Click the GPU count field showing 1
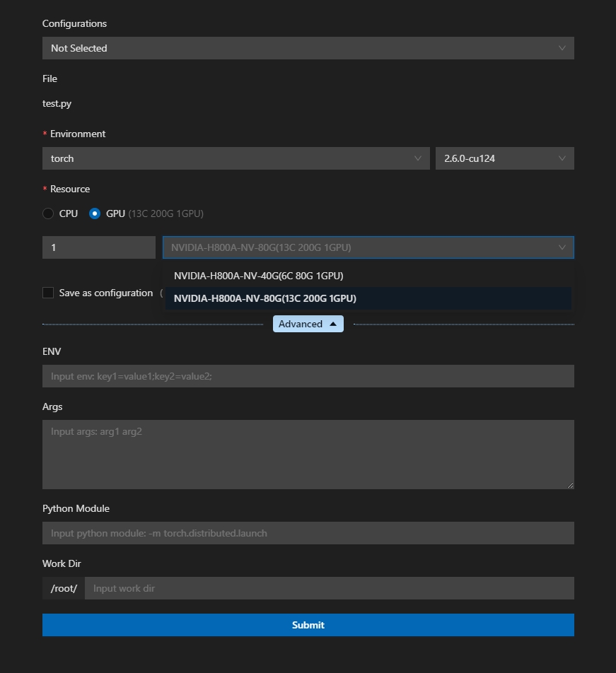Image resolution: width=616 pixels, height=673 pixels. click(x=98, y=247)
